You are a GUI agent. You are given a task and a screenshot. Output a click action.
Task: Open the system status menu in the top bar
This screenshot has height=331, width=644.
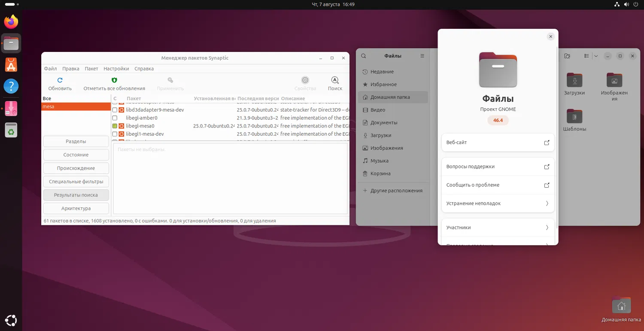(626, 4)
